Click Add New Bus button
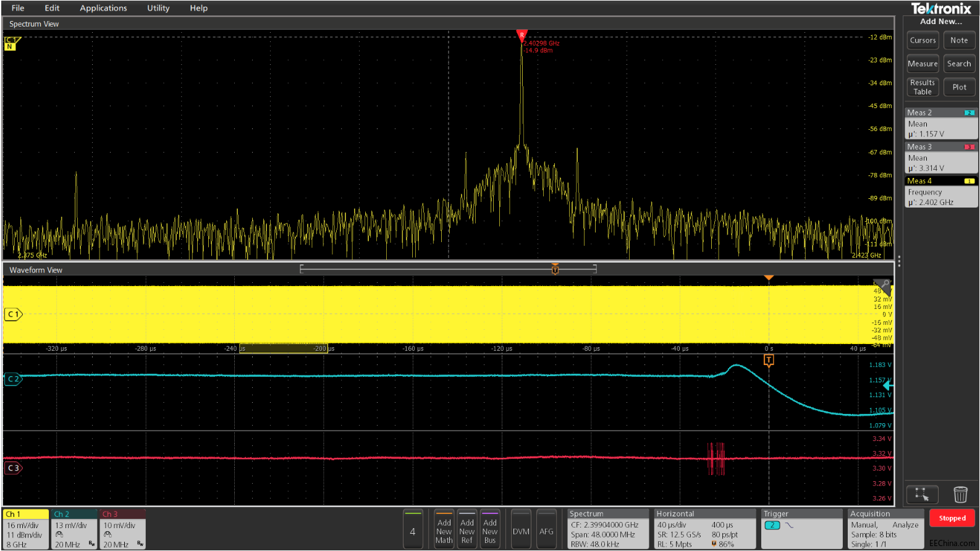This screenshot has height=551, width=980. tap(490, 529)
